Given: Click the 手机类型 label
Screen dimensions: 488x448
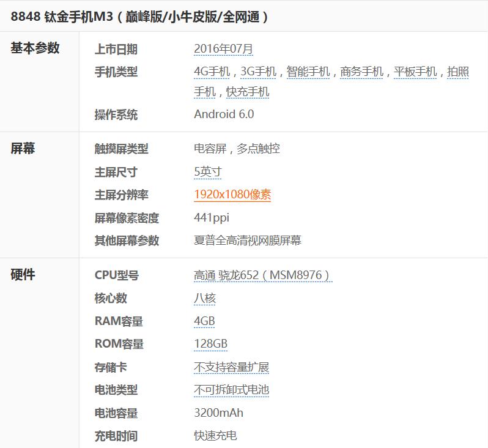Looking at the screenshot, I should (x=116, y=72).
